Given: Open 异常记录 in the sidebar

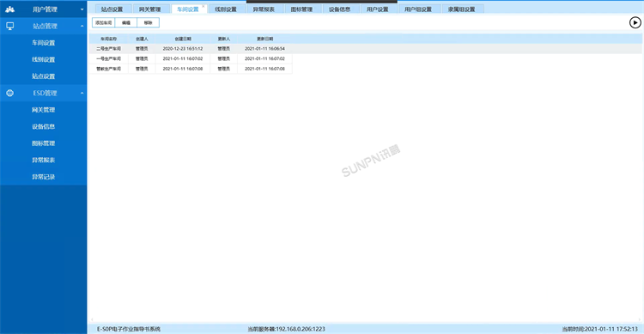Looking at the screenshot, I should [x=43, y=177].
